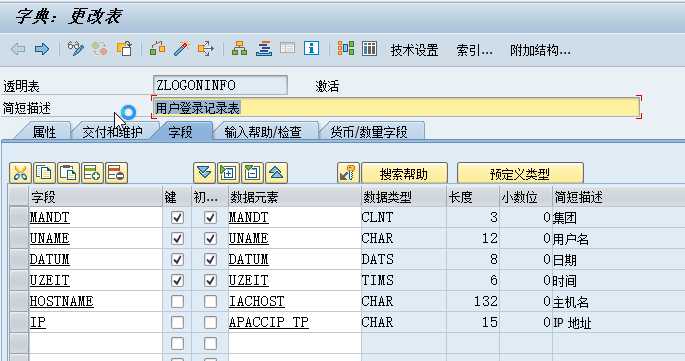Viewport: 685px width, 361px height.
Task: Insert a new row with plus icon
Action: (92, 173)
